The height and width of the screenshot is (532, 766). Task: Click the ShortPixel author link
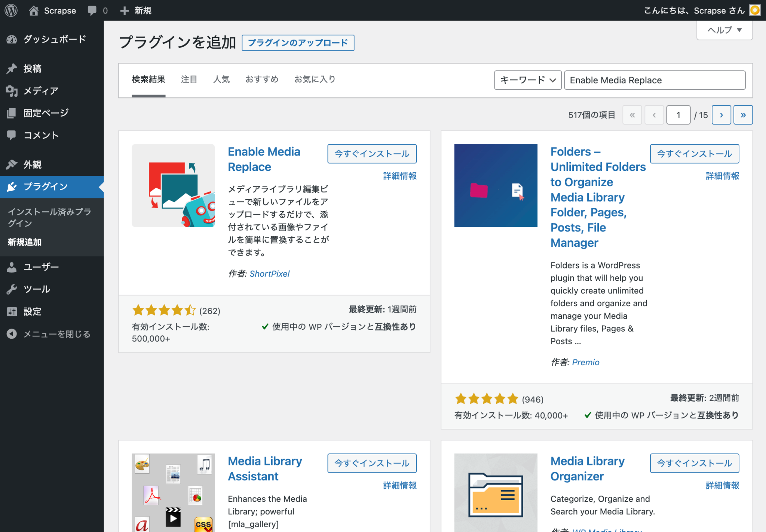269,273
